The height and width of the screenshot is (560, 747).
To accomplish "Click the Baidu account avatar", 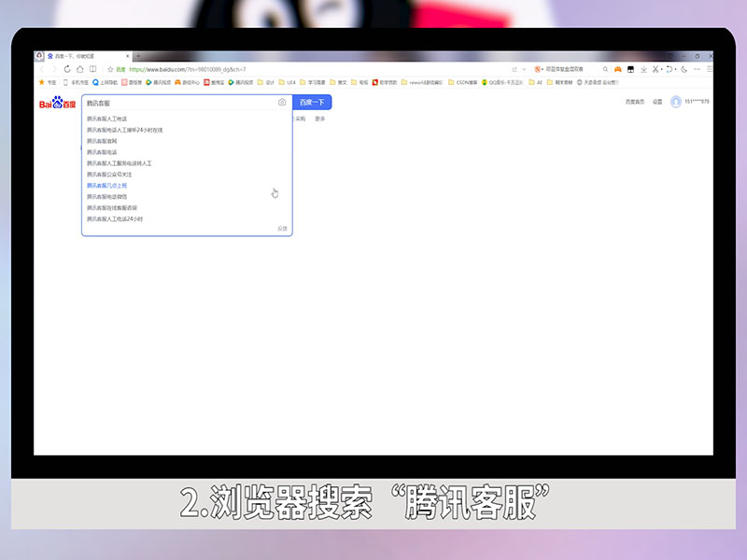I will [675, 102].
